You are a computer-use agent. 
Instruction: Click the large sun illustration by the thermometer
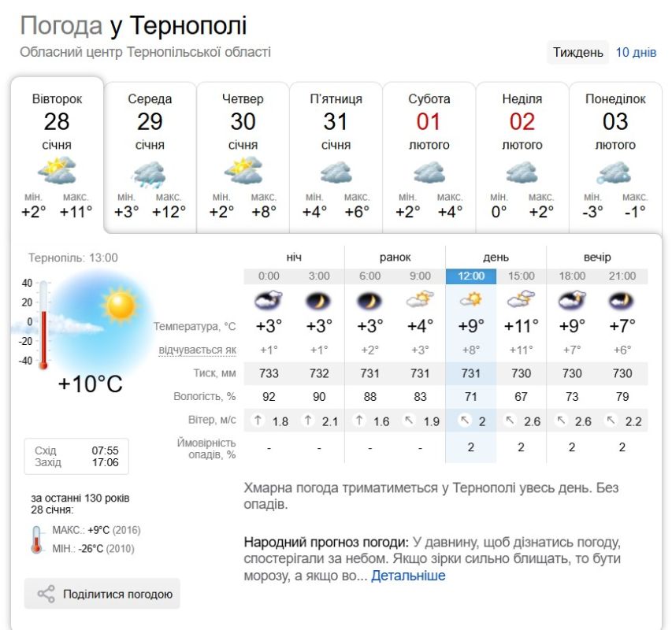[121, 306]
